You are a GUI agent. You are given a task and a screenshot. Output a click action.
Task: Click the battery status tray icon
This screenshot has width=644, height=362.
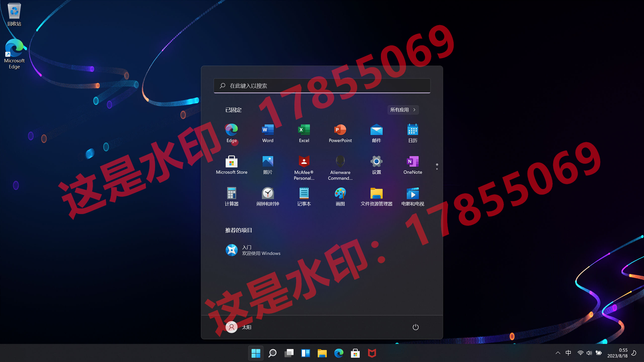(x=598, y=353)
